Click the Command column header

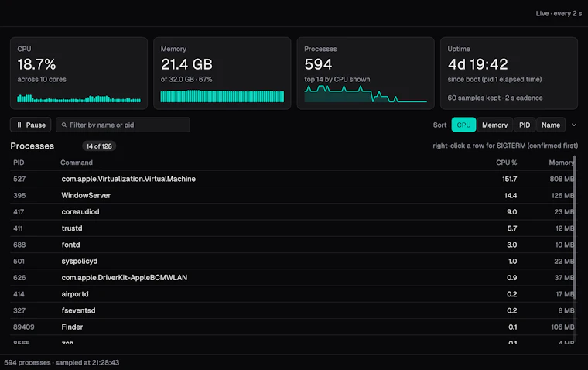click(77, 163)
